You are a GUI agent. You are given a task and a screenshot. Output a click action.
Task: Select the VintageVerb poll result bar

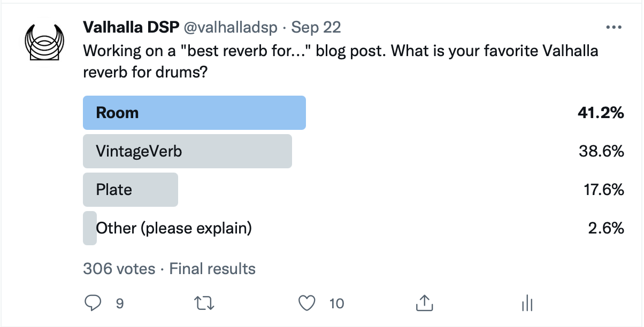[187, 151]
